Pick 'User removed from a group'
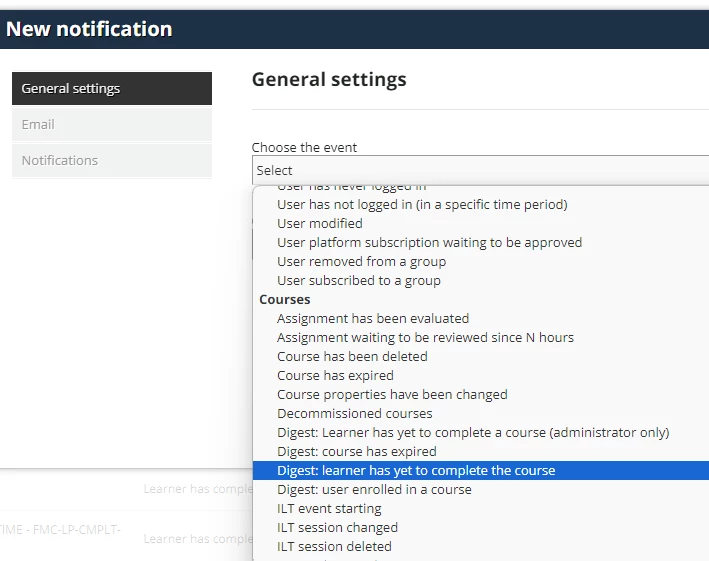This screenshot has height=561, width=709. (x=361, y=262)
